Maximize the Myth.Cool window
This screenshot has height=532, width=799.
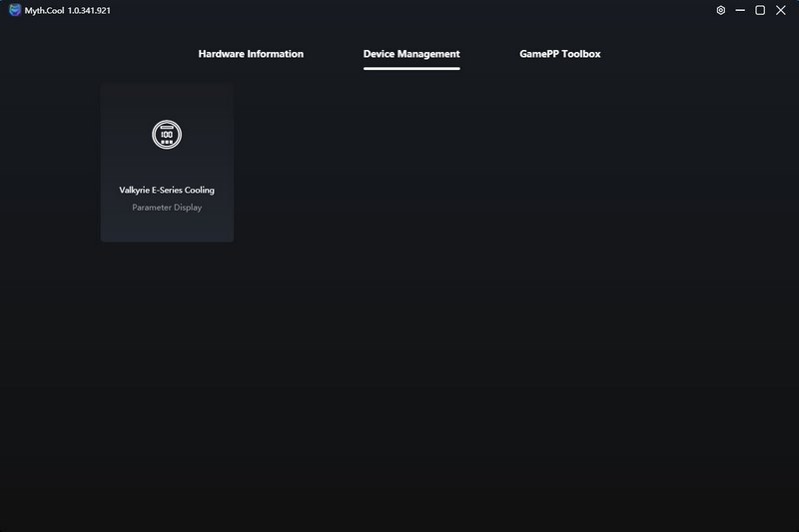point(760,10)
